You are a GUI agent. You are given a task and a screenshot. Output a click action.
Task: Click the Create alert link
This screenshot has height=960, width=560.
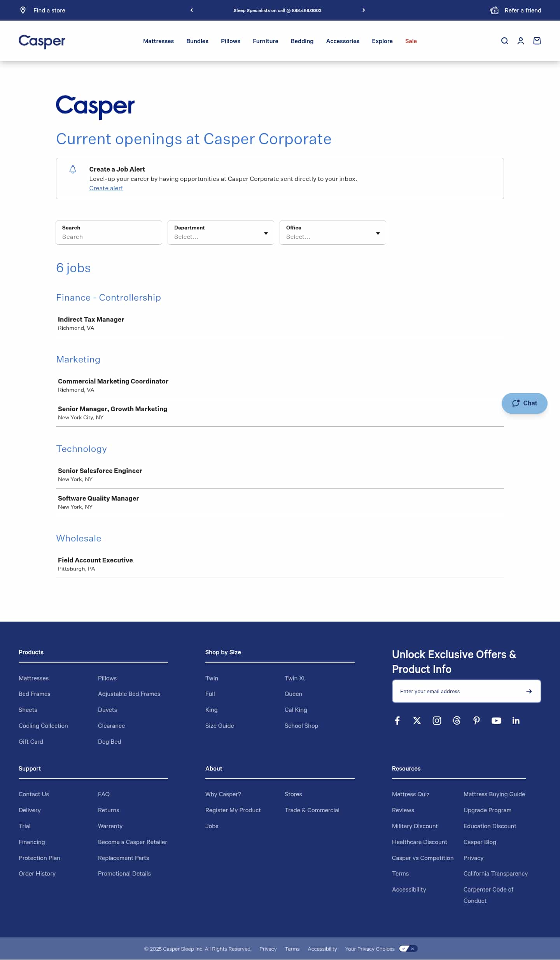click(106, 188)
